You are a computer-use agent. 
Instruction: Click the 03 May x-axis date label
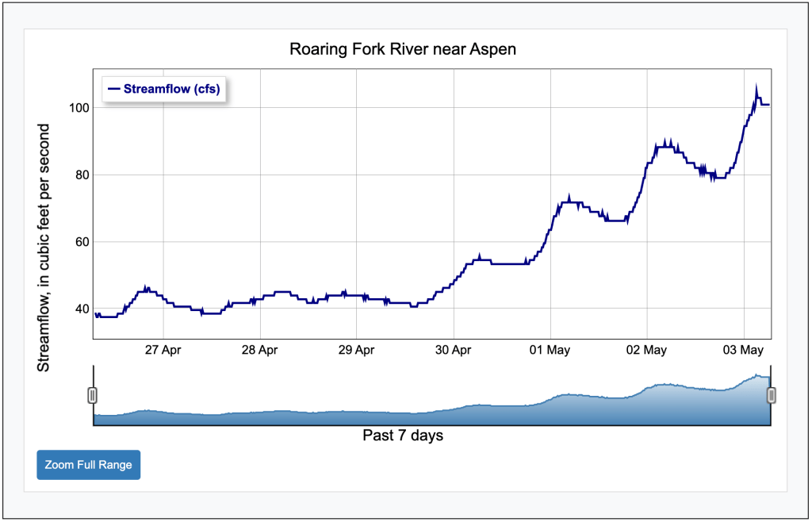click(744, 349)
